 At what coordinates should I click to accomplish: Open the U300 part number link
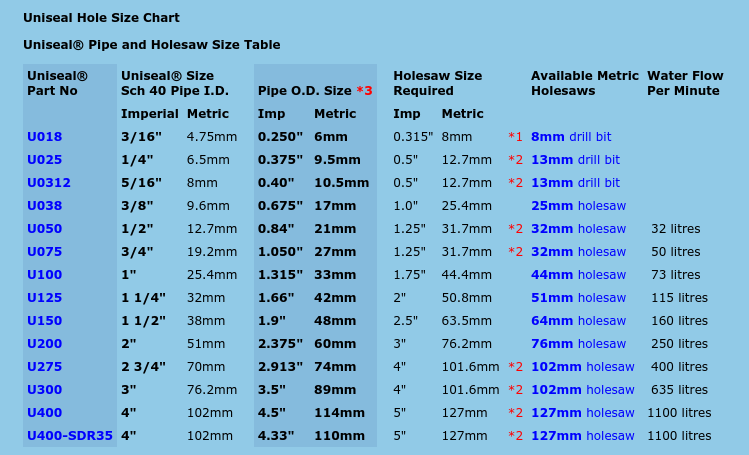pos(44,390)
